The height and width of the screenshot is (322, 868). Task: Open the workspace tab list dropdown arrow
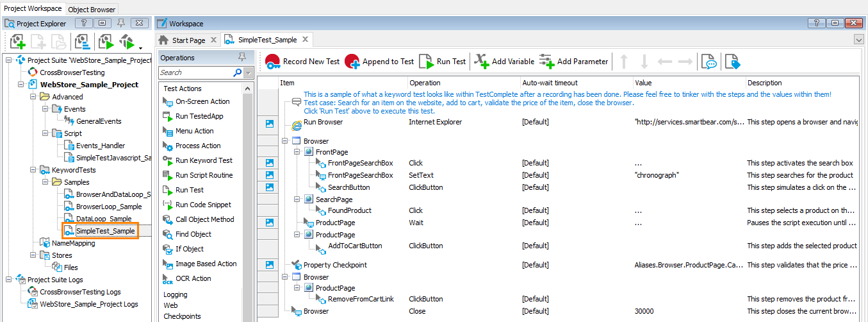click(859, 40)
